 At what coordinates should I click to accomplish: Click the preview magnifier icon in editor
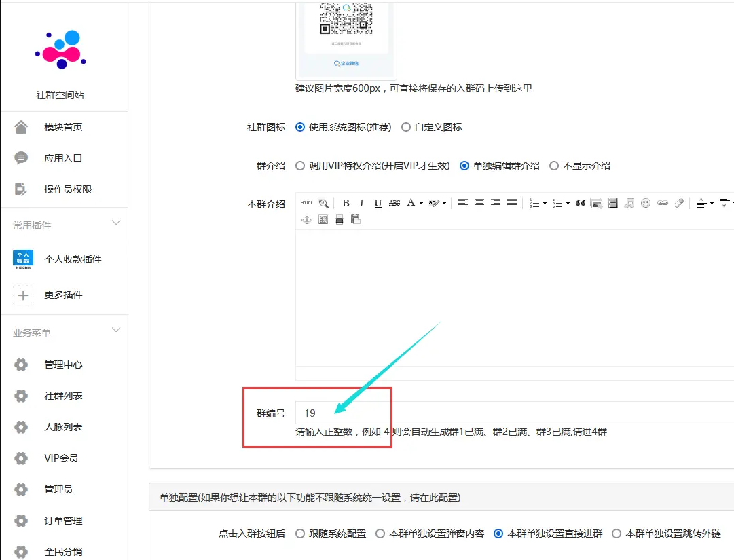[x=323, y=202]
